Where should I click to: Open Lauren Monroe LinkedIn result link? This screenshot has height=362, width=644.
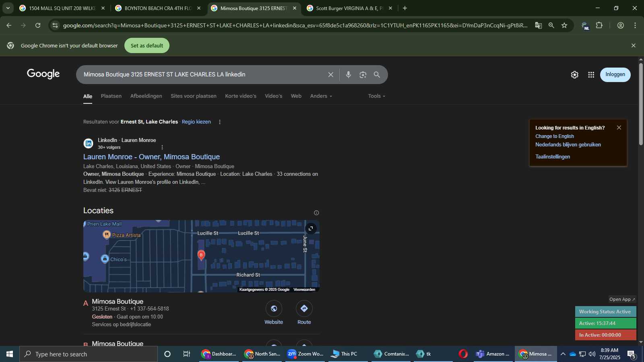[x=151, y=157]
